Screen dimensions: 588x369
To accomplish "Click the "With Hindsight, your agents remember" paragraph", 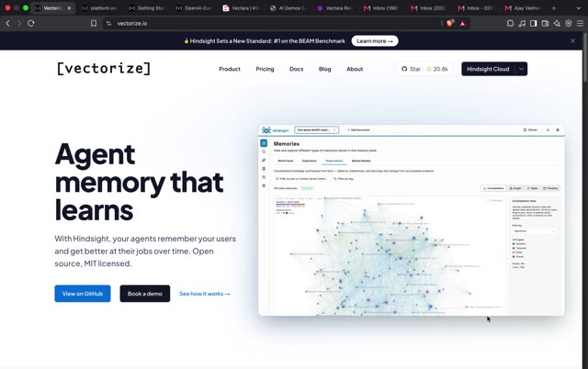I will tap(145, 251).
